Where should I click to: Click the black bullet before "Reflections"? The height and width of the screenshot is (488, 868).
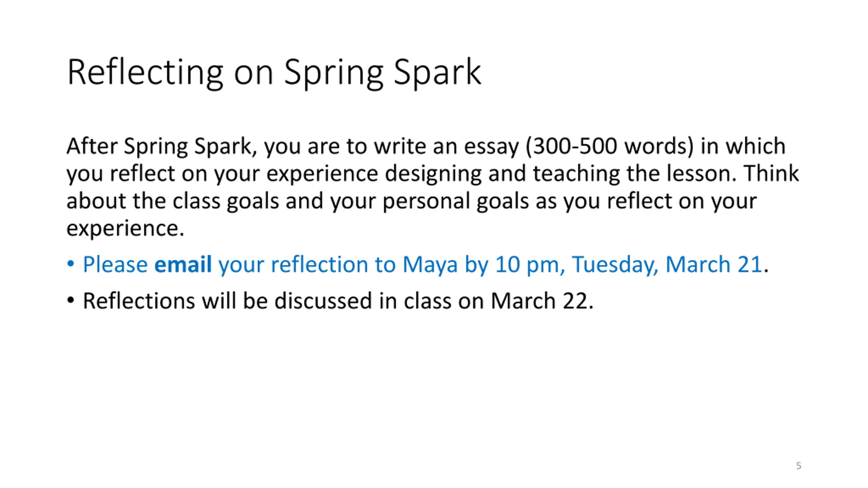[71, 300]
